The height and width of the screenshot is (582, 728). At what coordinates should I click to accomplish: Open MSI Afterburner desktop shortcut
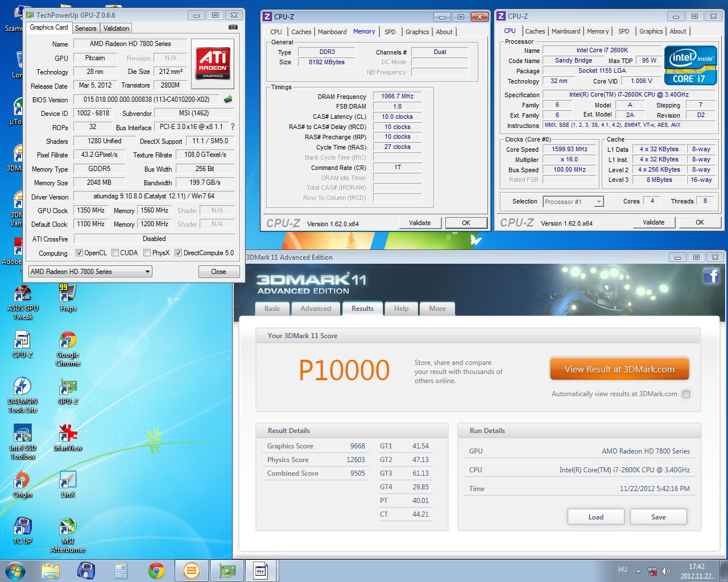pos(68,535)
